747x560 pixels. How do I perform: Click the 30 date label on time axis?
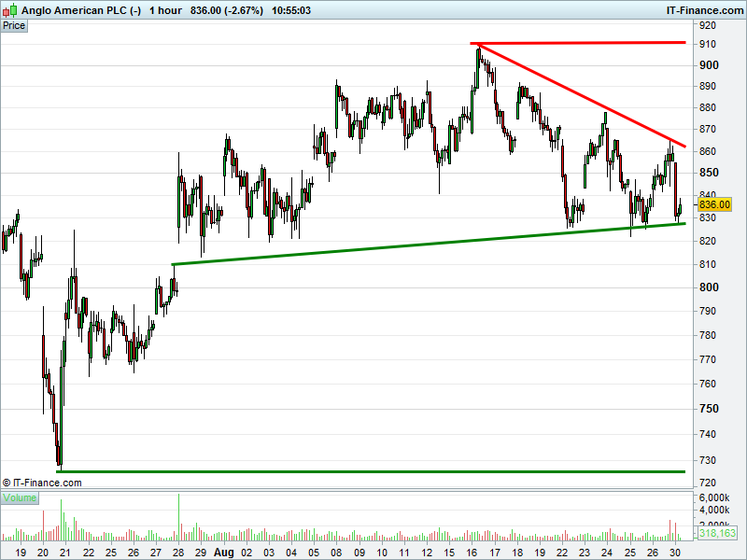point(674,553)
